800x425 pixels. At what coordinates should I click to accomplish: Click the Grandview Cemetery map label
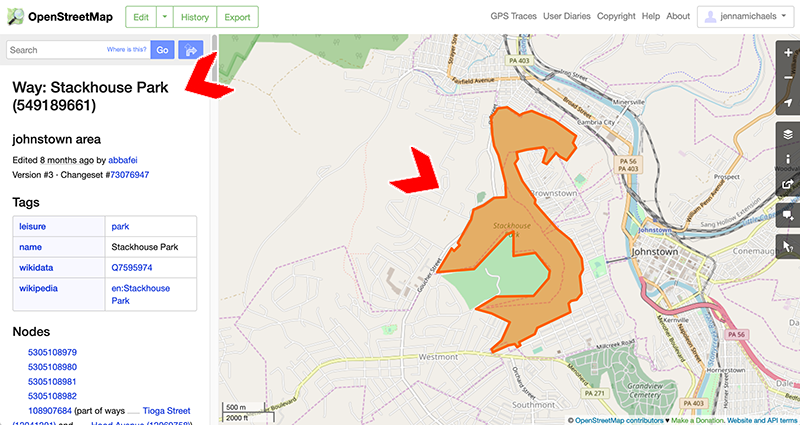coord(645,390)
